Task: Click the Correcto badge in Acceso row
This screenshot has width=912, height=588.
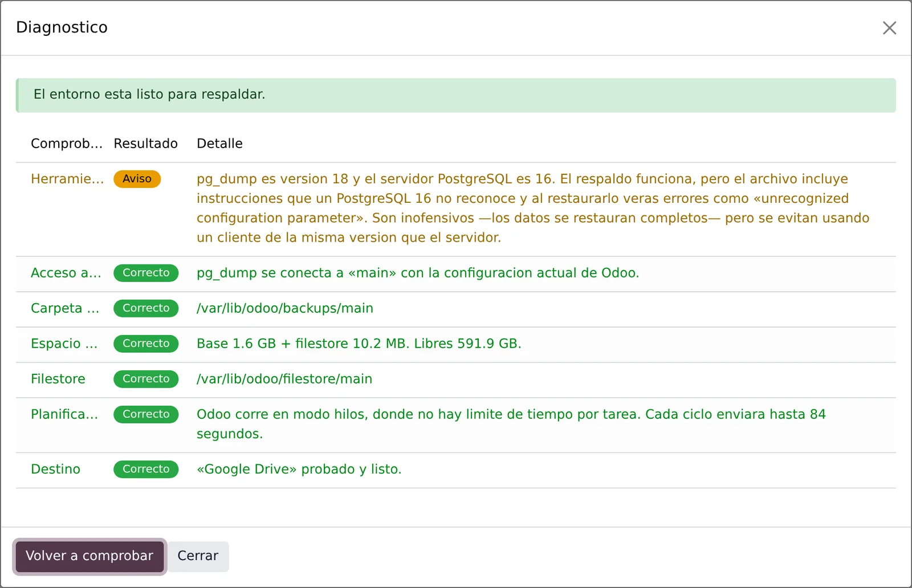Action: [146, 273]
